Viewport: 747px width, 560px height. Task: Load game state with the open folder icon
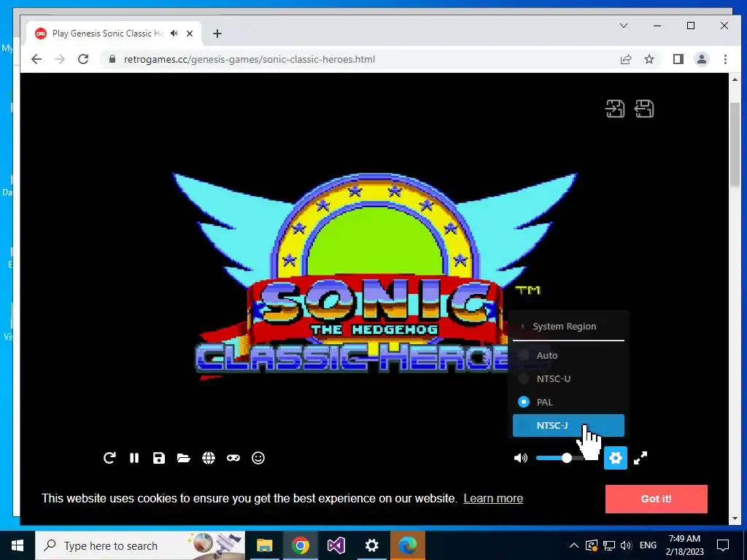point(183,458)
